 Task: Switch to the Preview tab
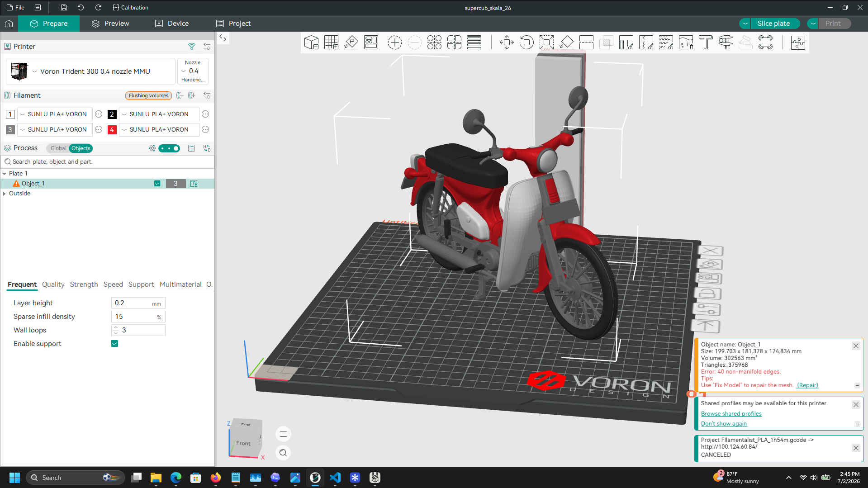point(110,24)
